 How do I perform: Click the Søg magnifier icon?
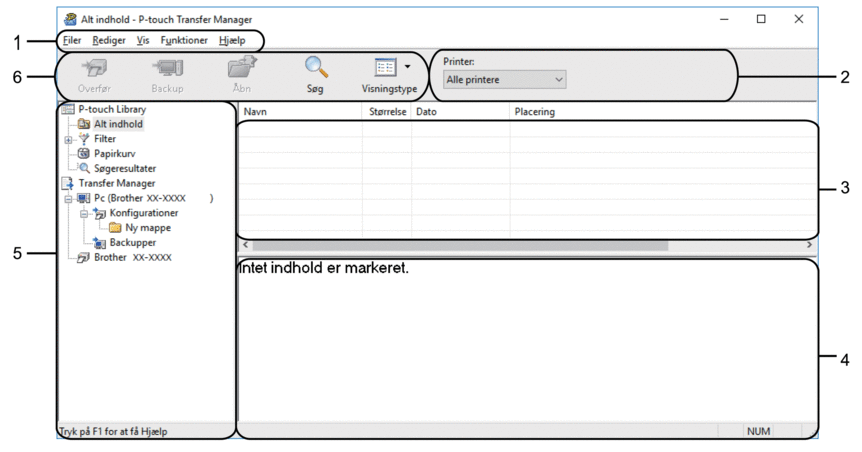click(x=316, y=67)
